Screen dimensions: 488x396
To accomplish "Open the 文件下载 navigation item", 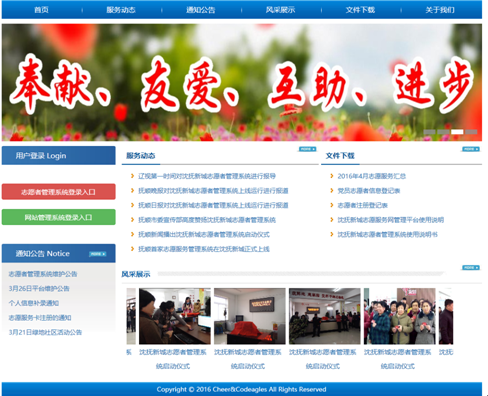I will [360, 10].
